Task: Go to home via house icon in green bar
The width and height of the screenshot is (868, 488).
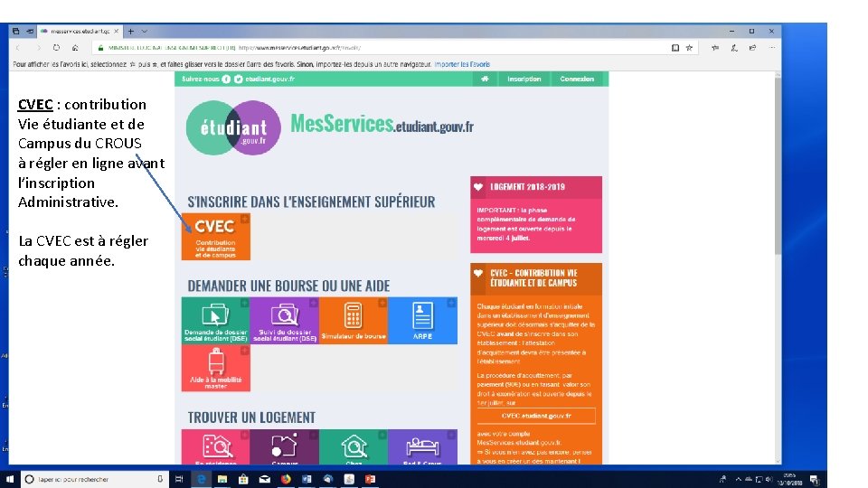Action: pyautogui.click(x=485, y=80)
